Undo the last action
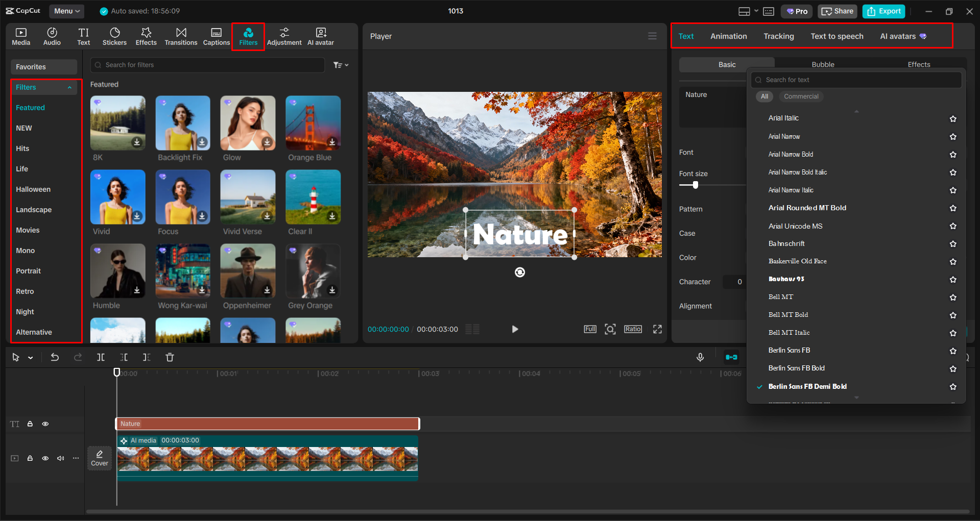The image size is (980, 521). click(55, 357)
